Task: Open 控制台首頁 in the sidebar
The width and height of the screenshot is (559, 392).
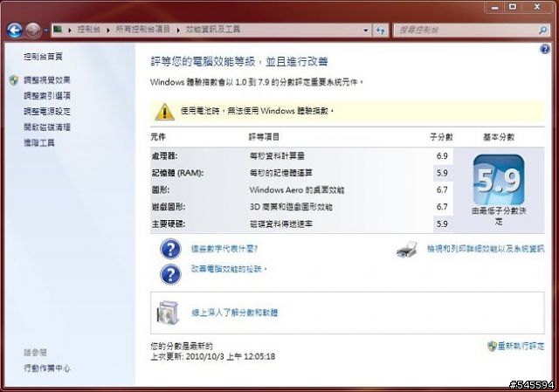Action: tap(43, 56)
